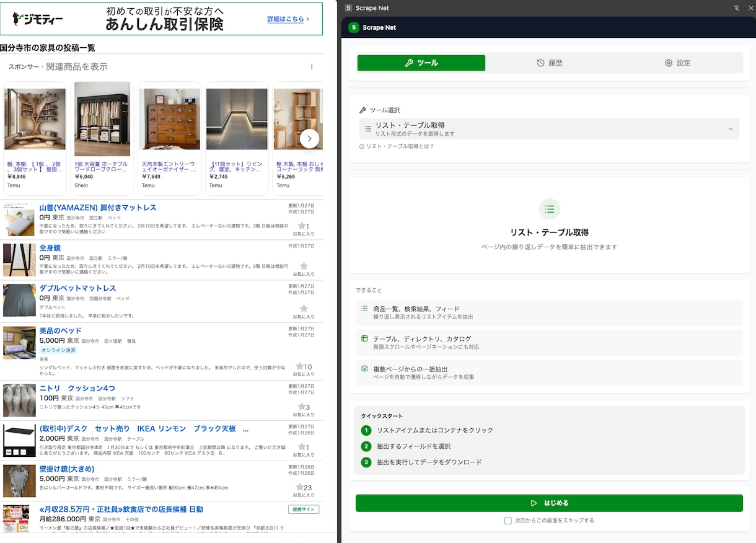Click 抽出を実行してデータをダウンロード step text
This screenshot has width=756, height=543.
[x=429, y=462]
